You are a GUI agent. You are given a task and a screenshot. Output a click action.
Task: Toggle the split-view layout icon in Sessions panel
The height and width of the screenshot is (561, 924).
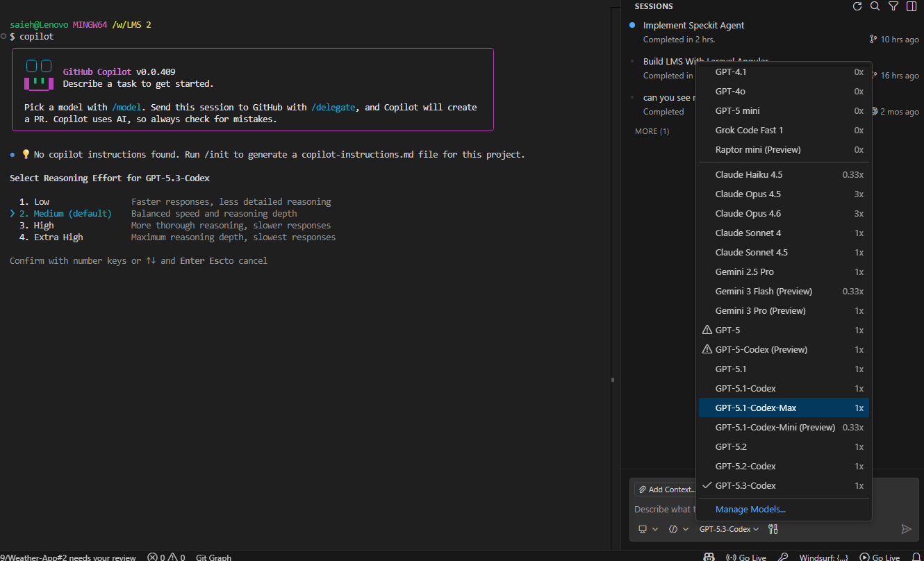click(911, 6)
